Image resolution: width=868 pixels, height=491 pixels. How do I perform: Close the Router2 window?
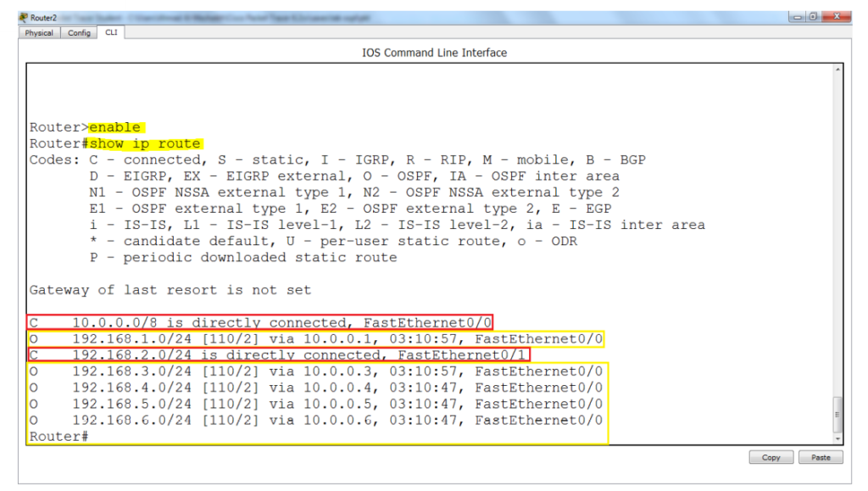[837, 17]
